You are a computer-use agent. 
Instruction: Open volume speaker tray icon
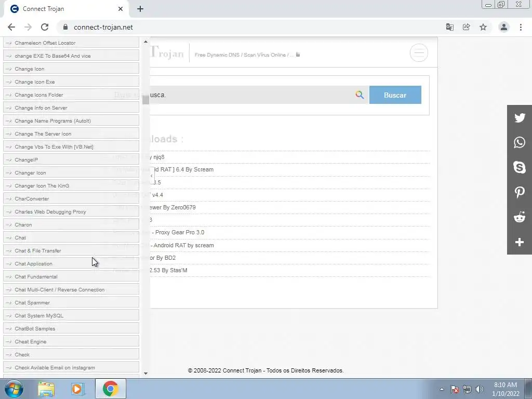[x=479, y=390]
